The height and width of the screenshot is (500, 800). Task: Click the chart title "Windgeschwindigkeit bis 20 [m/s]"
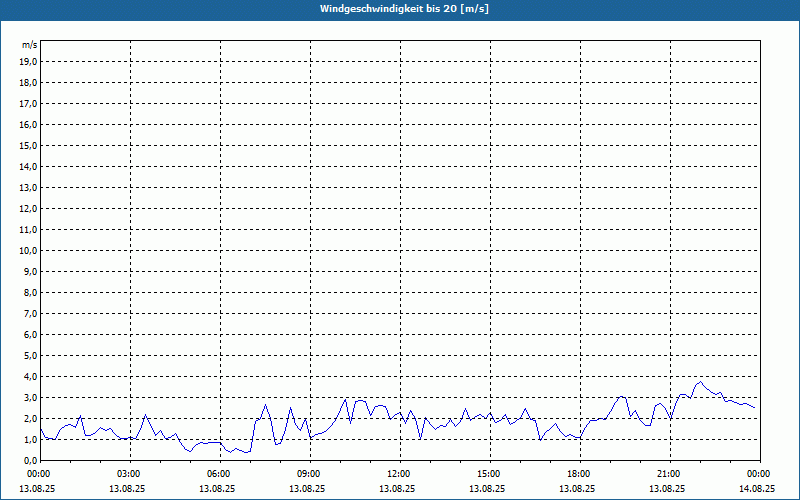pyautogui.click(x=404, y=9)
